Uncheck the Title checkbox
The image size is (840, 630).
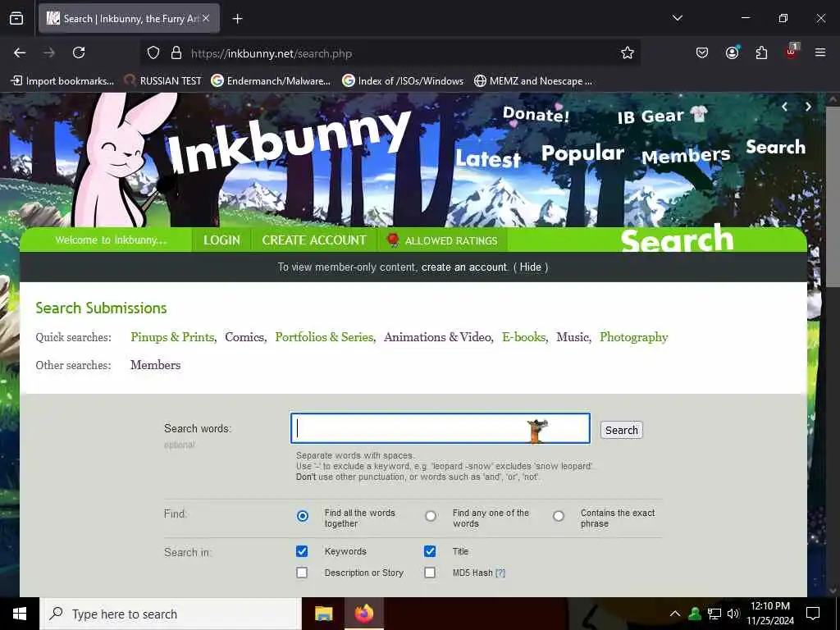click(430, 551)
